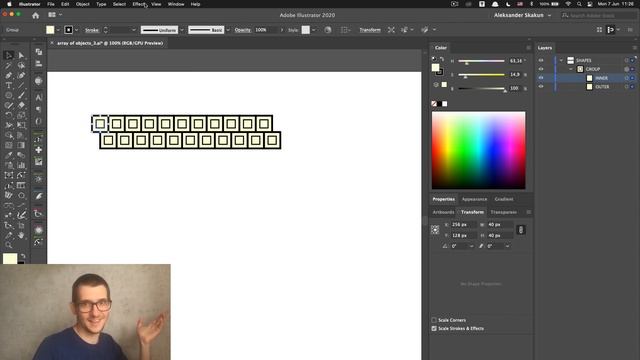Click the Opacity link in the control bar
This screenshot has width=640, height=360.
pos(242,30)
